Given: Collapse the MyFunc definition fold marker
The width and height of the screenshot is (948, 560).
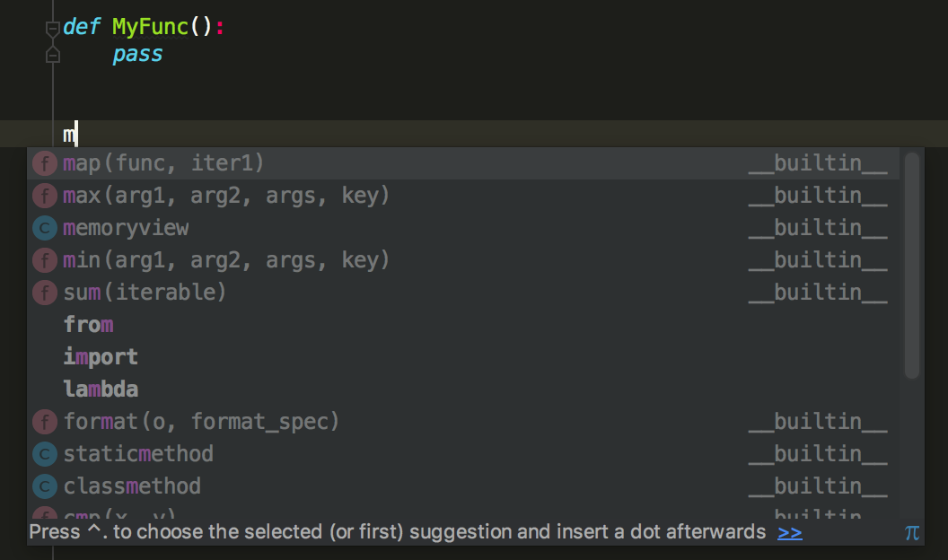Looking at the screenshot, I should coord(52,29).
